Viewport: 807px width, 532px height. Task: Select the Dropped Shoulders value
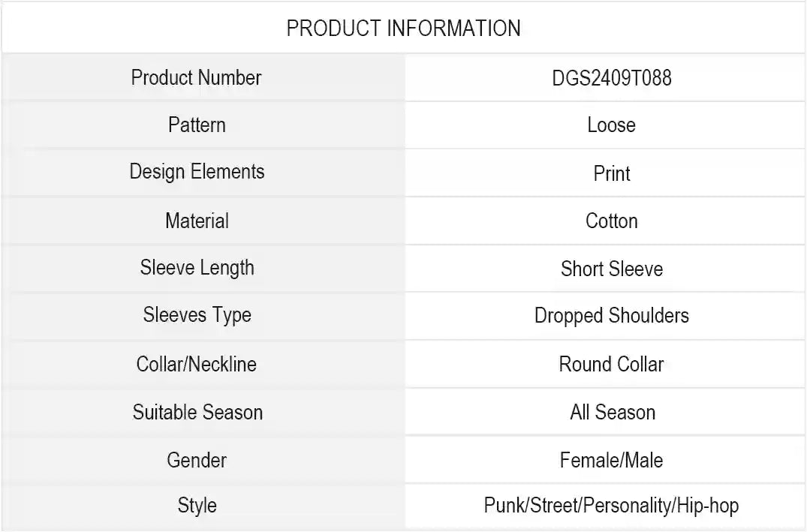(x=611, y=316)
